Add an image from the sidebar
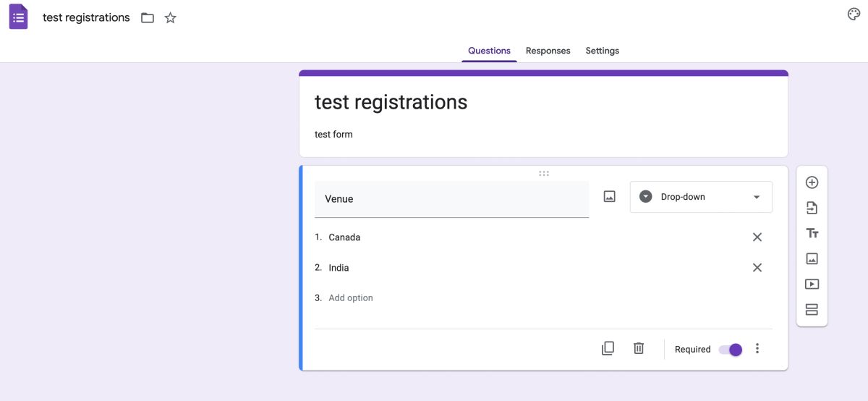The image size is (868, 401). 812,258
